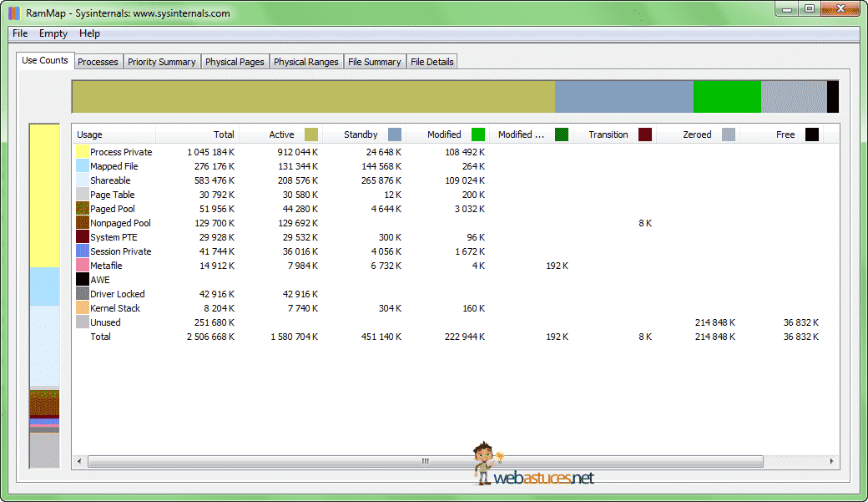Select the Shareable row label

[110, 180]
